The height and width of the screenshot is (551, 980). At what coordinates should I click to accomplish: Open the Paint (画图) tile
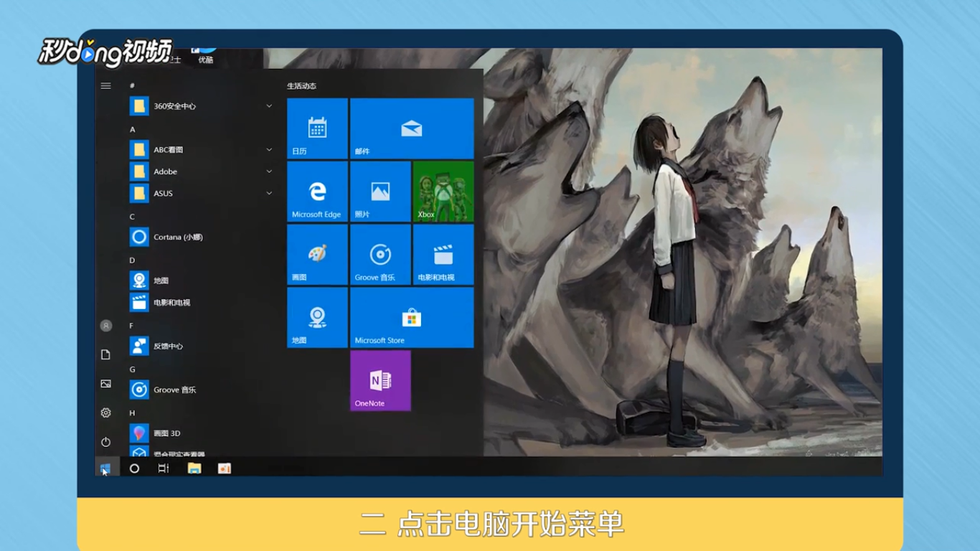(x=317, y=255)
